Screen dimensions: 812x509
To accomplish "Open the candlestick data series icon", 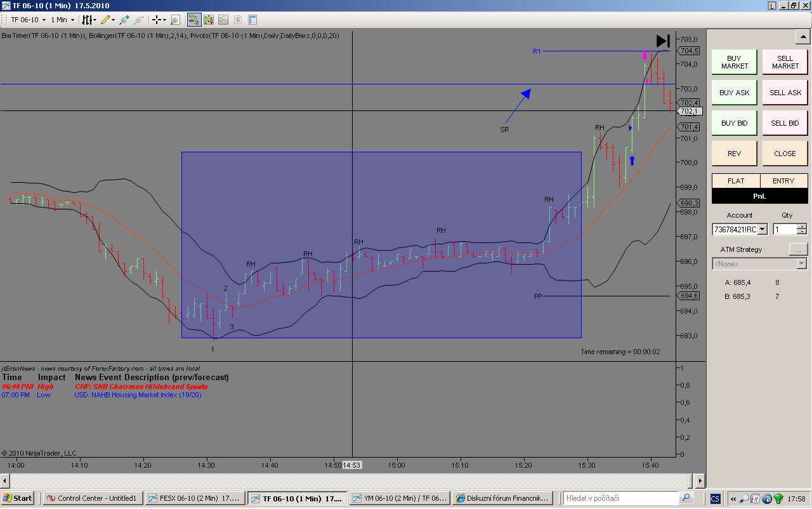I will pos(209,20).
